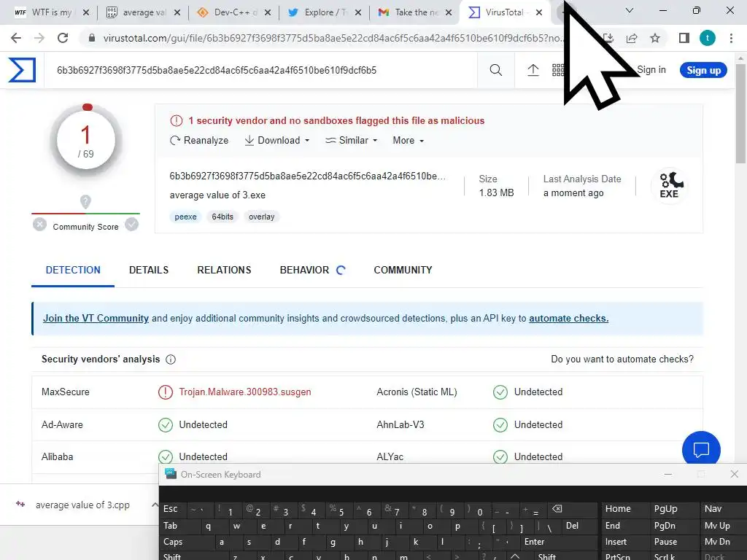Open the Similar dropdown
The image size is (747, 560).
click(352, 141)
